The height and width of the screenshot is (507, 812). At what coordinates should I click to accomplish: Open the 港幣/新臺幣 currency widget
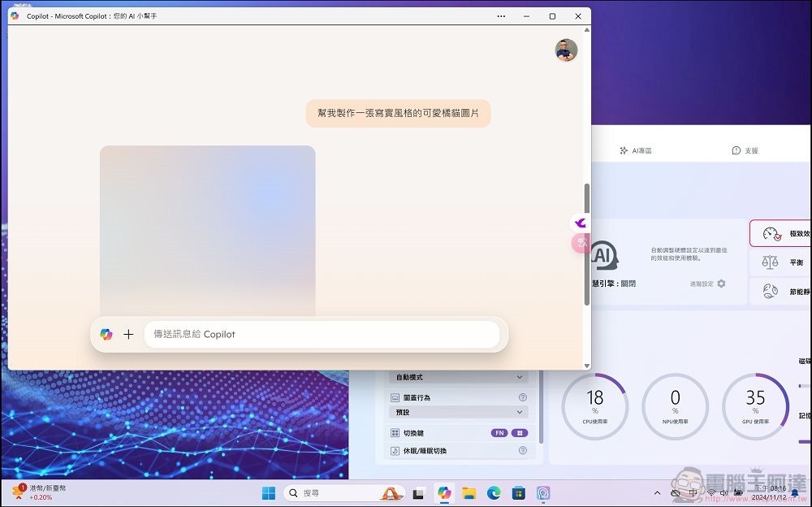click(39, 492)
